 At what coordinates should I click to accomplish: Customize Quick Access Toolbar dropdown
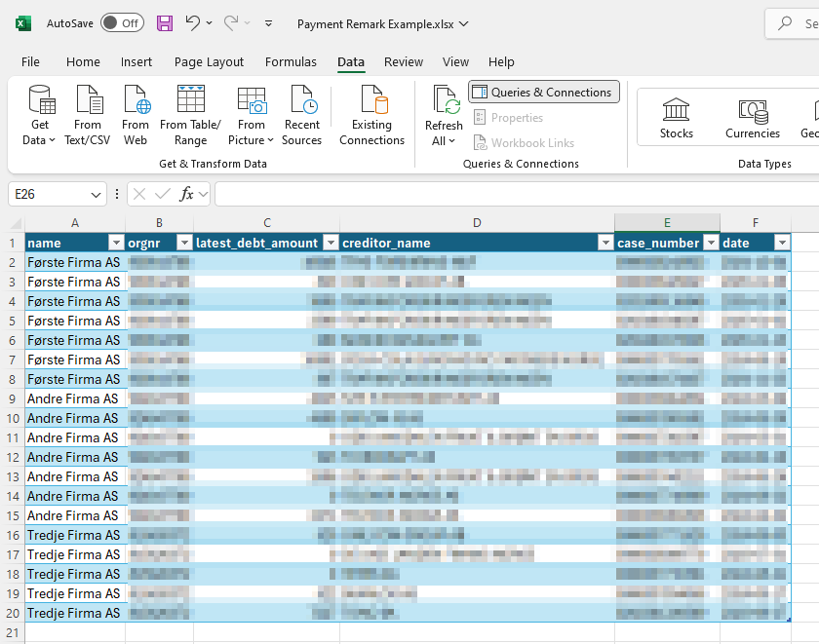(x=268, y=23)
